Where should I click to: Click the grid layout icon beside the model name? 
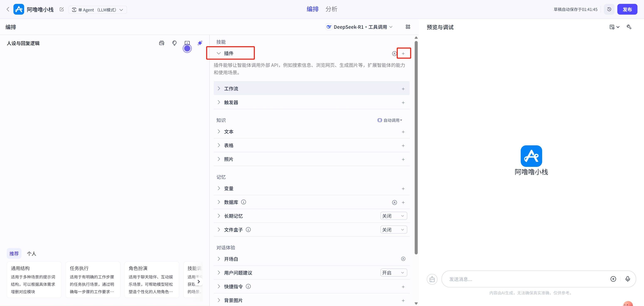point(408,27)
